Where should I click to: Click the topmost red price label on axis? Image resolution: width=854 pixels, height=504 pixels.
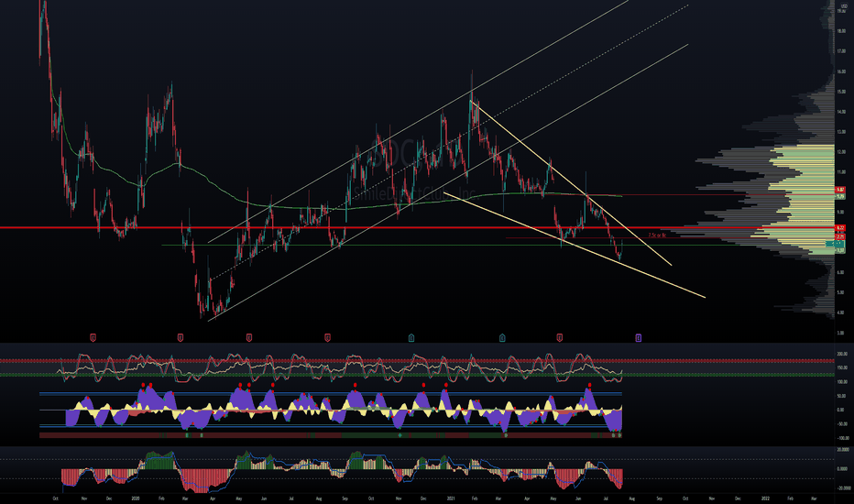pyautogui.click(x=840, y=190)
